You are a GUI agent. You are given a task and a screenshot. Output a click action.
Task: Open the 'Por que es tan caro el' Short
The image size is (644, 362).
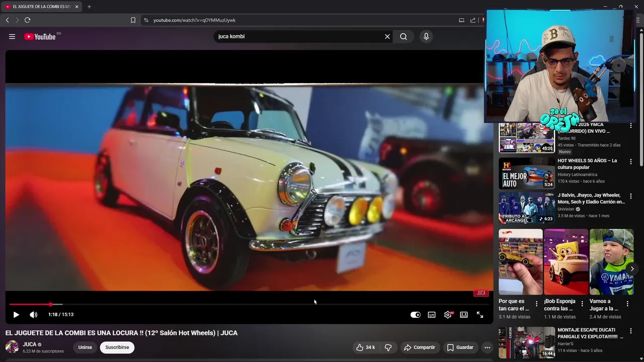point(521,262)
